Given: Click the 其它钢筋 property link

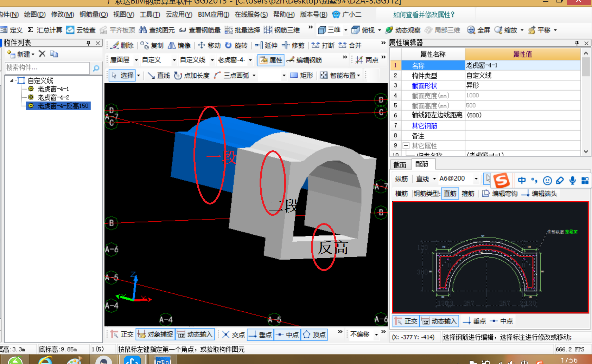Looking at the screenshot, I should [x=424, y=126].
